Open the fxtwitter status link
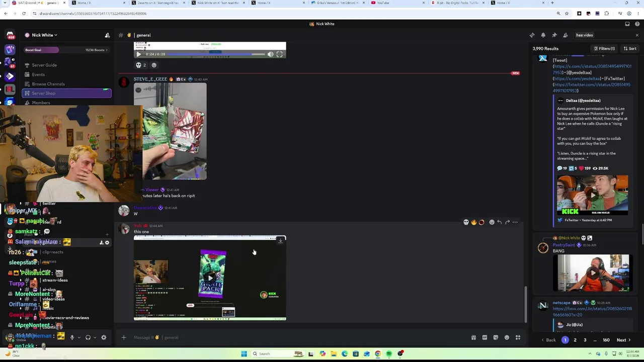Image resolution: width=644 pixels, height=362 pixels. (592, 87)
